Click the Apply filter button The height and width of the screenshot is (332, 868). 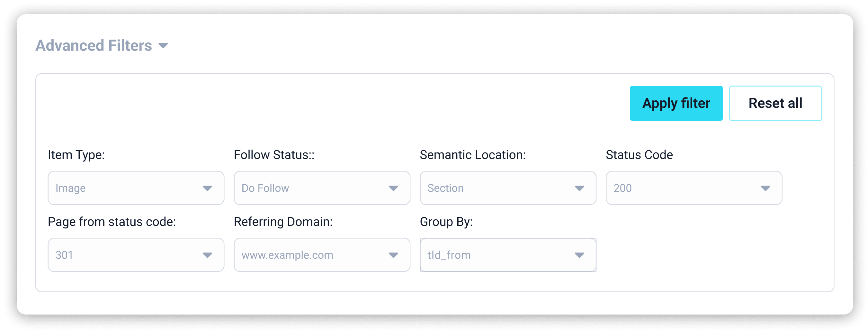point(676,103)
